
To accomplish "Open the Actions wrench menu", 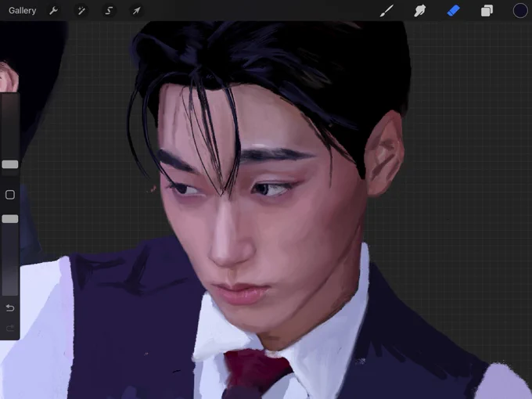I will [54, 10].
